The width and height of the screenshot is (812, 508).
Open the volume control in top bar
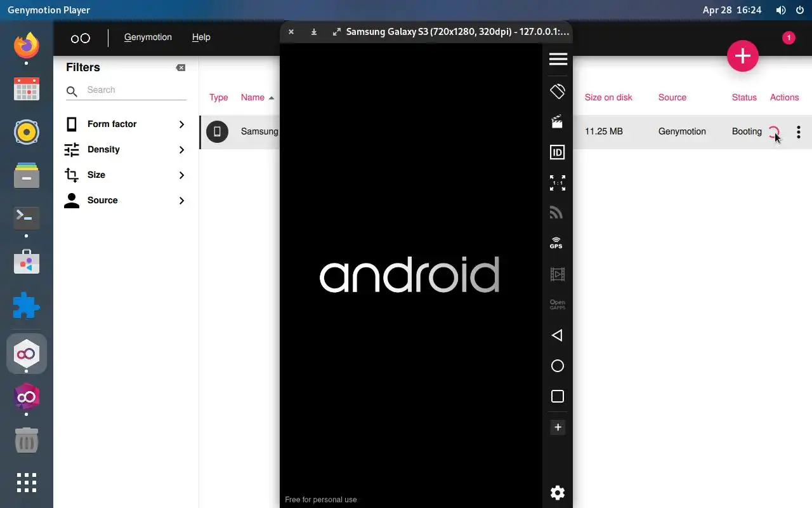click(x=781, y=10)
